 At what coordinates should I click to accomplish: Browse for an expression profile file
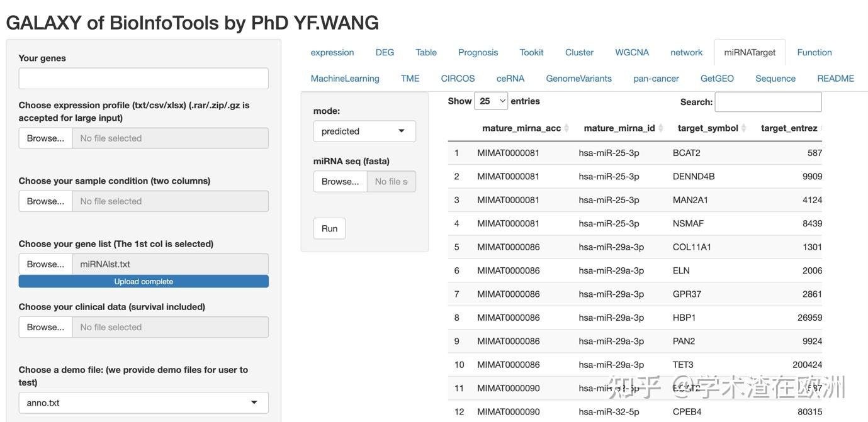pos(45,138)
